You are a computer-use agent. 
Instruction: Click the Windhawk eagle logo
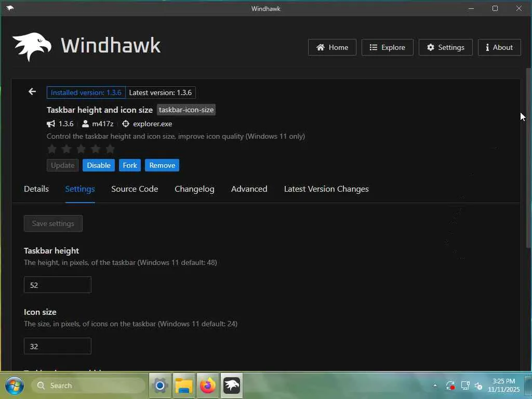pyautogui.click(x=32, y=46)
